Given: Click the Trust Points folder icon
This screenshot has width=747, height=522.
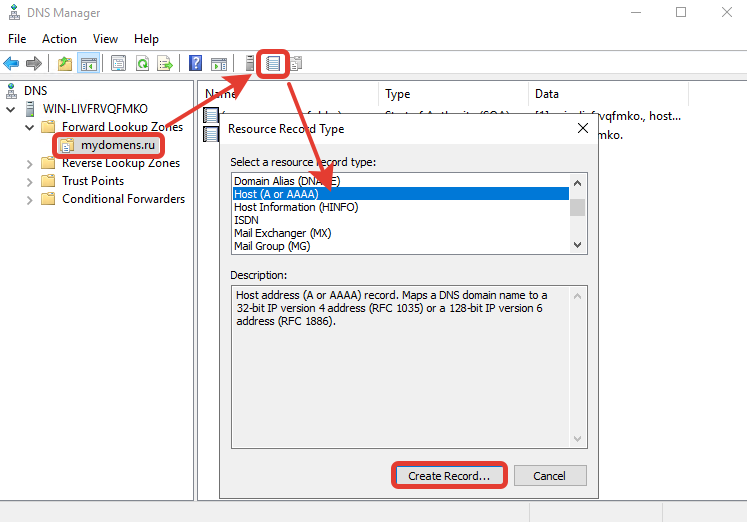Looking at the screenshot, I should point(48,181).
